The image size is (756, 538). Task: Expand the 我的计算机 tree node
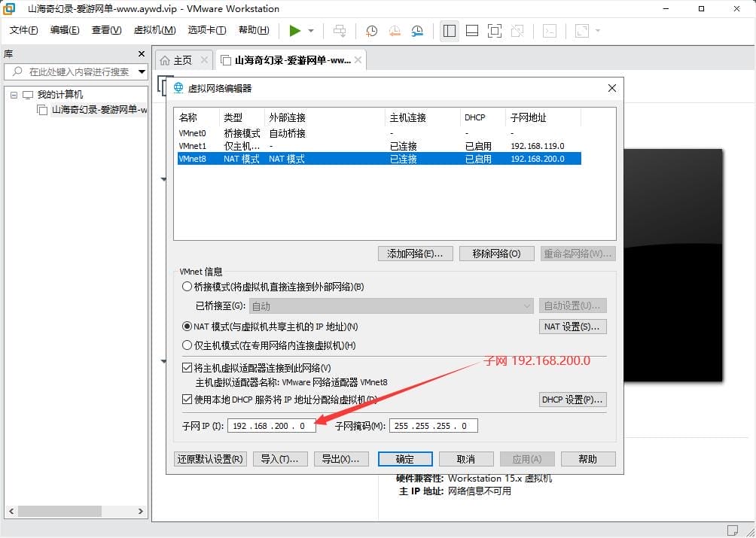(x=15, y=94)
